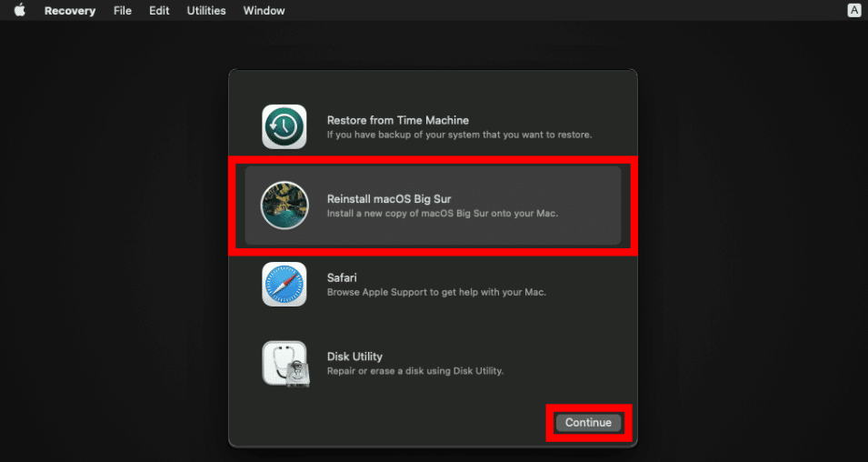This screenshot has width=868, height=462.
Task: Open the Window menu
Action: coord(264,11)
